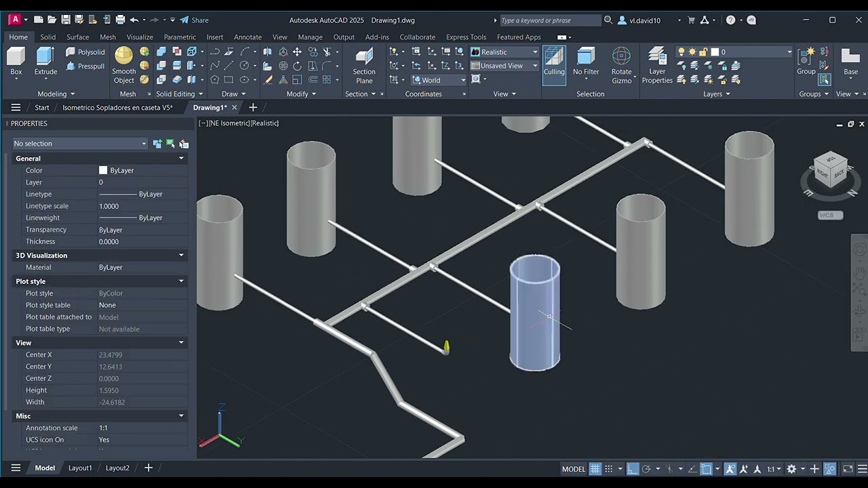
Task: Toggle Polar tracking in status bar
Action: click(646, 469)
